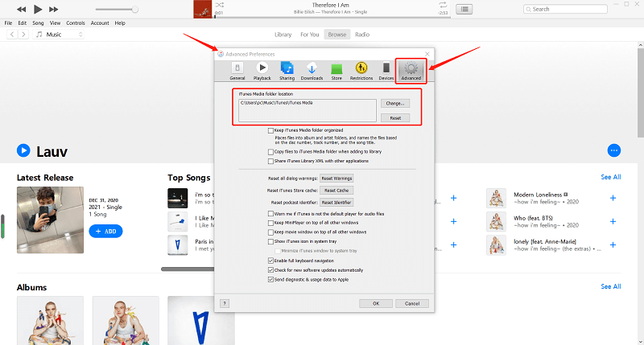644x345 pixels.
Task: Toggle the repeat icon in the player
Action: click(443, 5)
